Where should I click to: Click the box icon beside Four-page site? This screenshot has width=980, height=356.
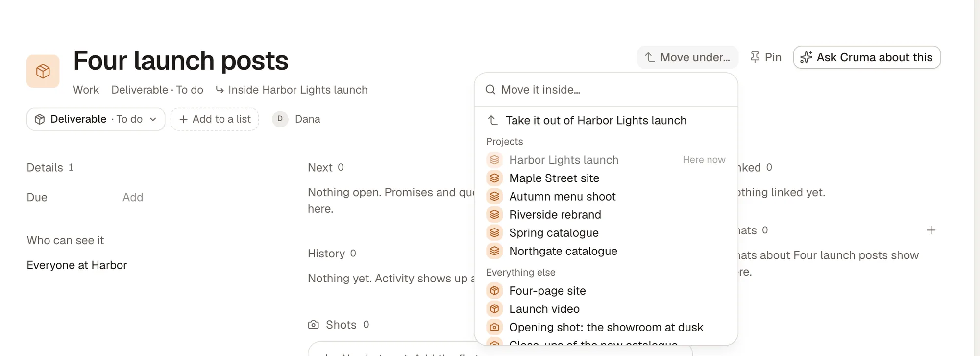494,291
